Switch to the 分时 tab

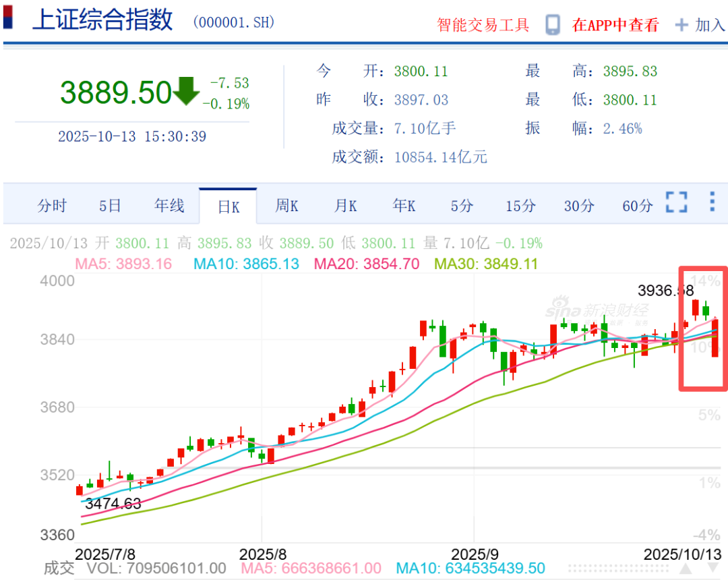[52, 206]
